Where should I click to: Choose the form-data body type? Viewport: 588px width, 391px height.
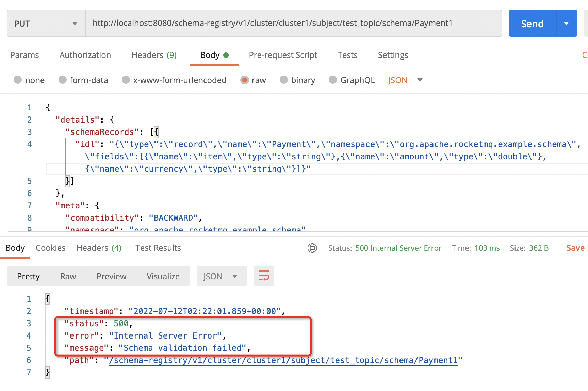click(x=63, y=80)
